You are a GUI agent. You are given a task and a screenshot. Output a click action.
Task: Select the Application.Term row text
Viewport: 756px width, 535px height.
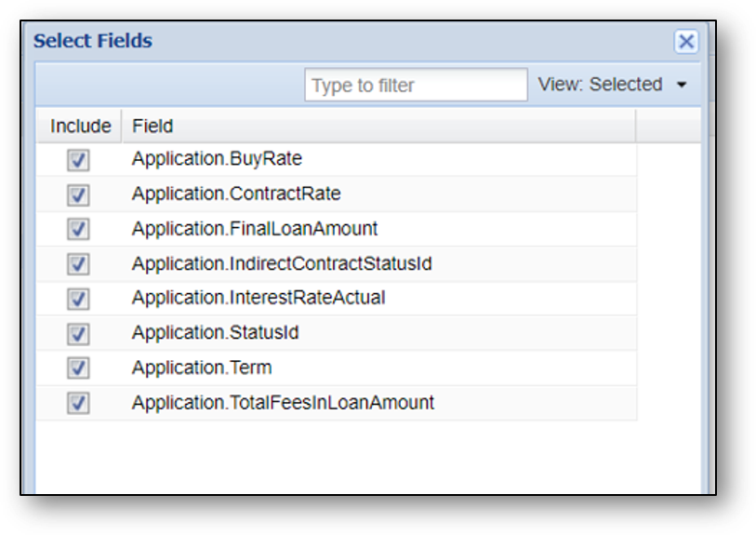click(x=202, y=368)
